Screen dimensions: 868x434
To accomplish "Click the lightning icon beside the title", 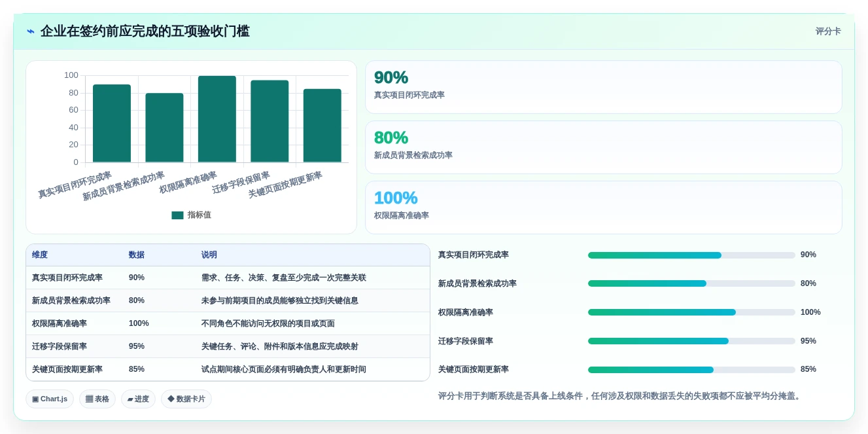I will tap(31, 31).
